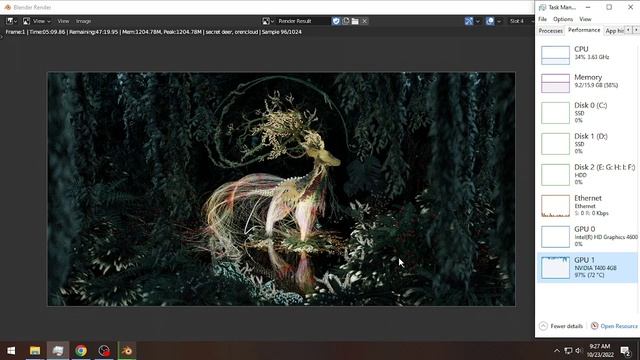The image size is (640, 360).
Task: Select GPU 1 NVIDIA T400 item
Action: (x=587, y=268)
